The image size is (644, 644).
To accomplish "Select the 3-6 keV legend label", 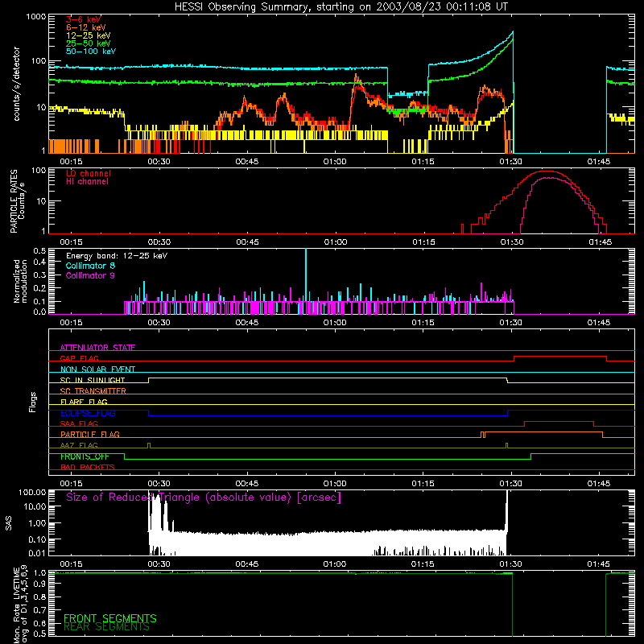I will pyautogui.click(x=83, y=19).
